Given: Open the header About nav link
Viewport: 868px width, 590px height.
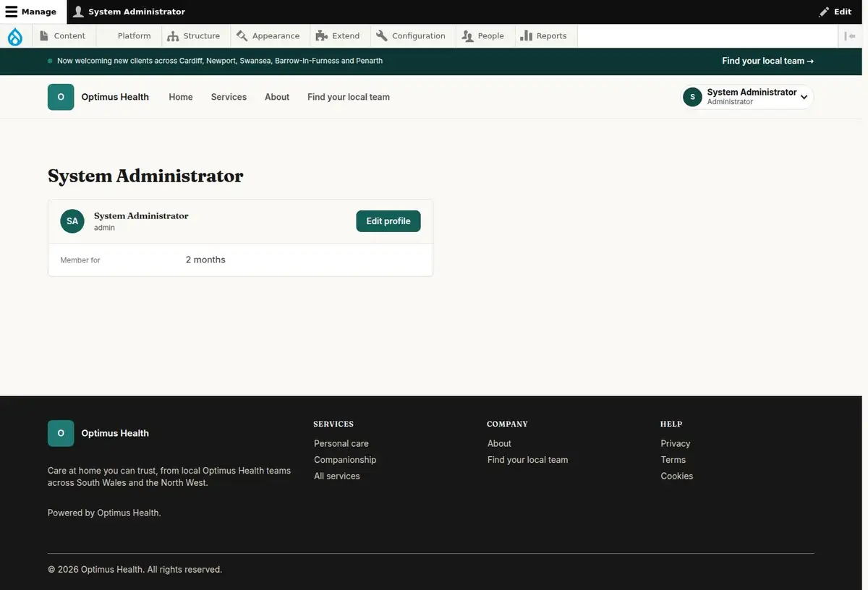Looking at the screenshot, I should click(x=277, y=97).
